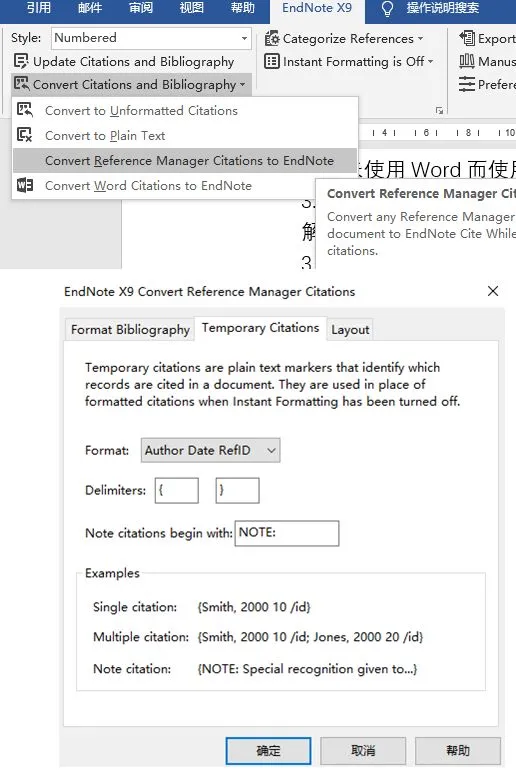Click the Export icon in the ribbon
This screenshot has width=516, height=773.
coord(467,37)
